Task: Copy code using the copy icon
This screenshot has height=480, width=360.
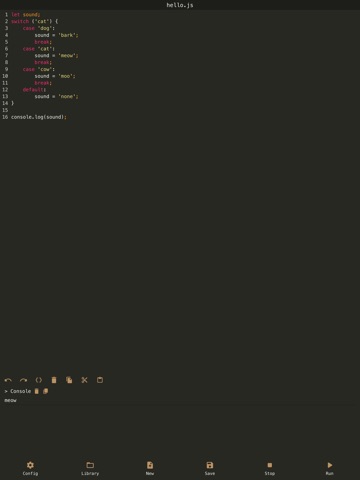Action: point(69,380)
